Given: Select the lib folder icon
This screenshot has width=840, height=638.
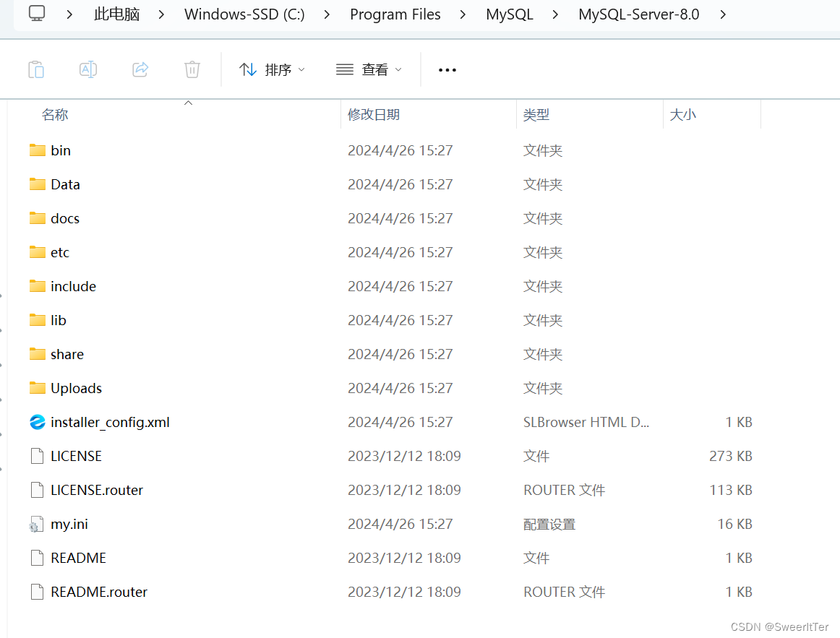Looking at the screenshot, I should pos(38,320).
